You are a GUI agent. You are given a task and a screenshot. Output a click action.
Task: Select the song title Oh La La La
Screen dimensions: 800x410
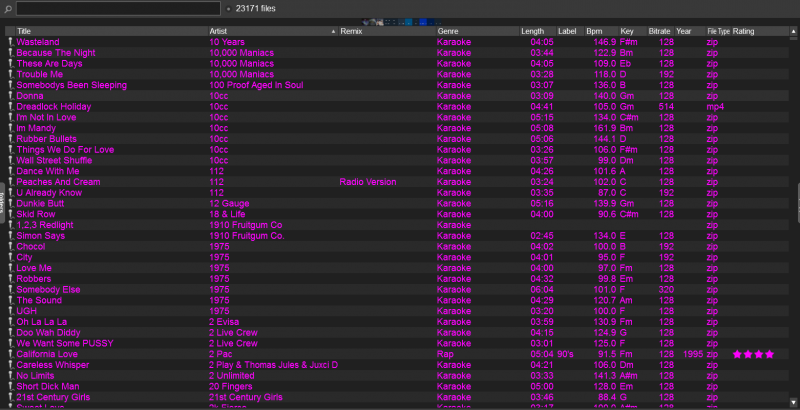click(41, 322)
